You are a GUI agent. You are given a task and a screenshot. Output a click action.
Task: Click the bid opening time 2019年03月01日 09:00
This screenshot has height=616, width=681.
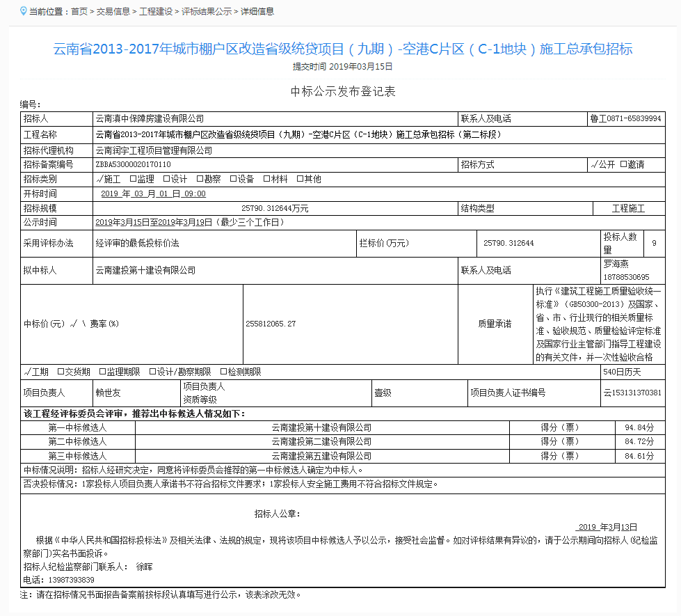point(153,194)
